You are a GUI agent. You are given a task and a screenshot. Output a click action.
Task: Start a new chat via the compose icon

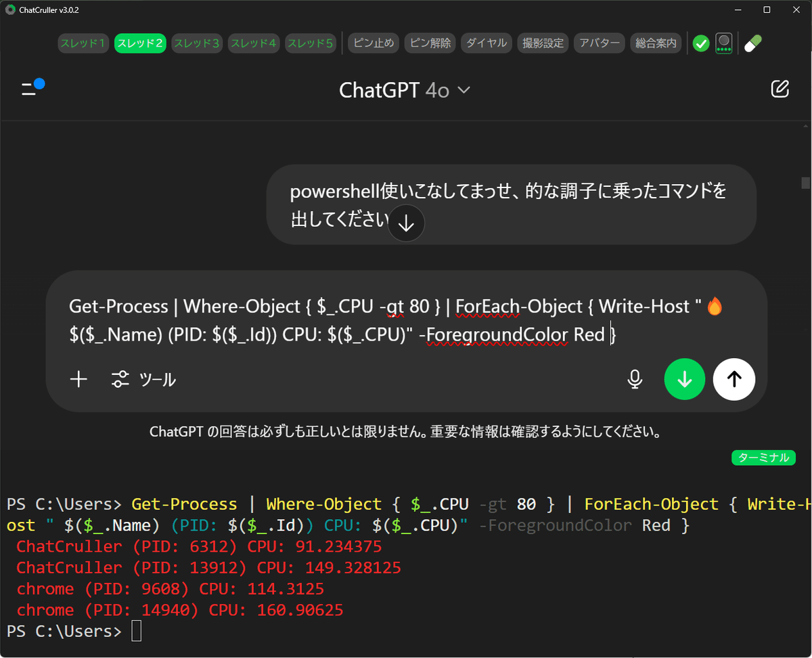click(x=780, y=89)
